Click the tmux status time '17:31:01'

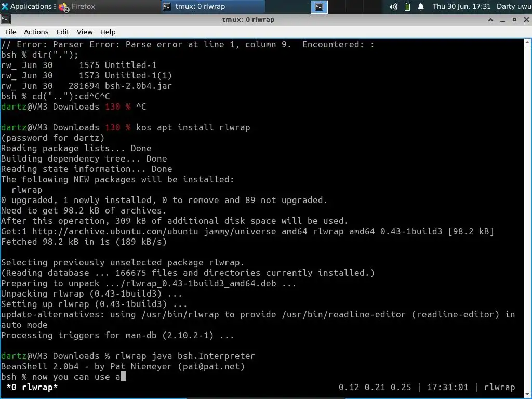click(x=447, y=388)
